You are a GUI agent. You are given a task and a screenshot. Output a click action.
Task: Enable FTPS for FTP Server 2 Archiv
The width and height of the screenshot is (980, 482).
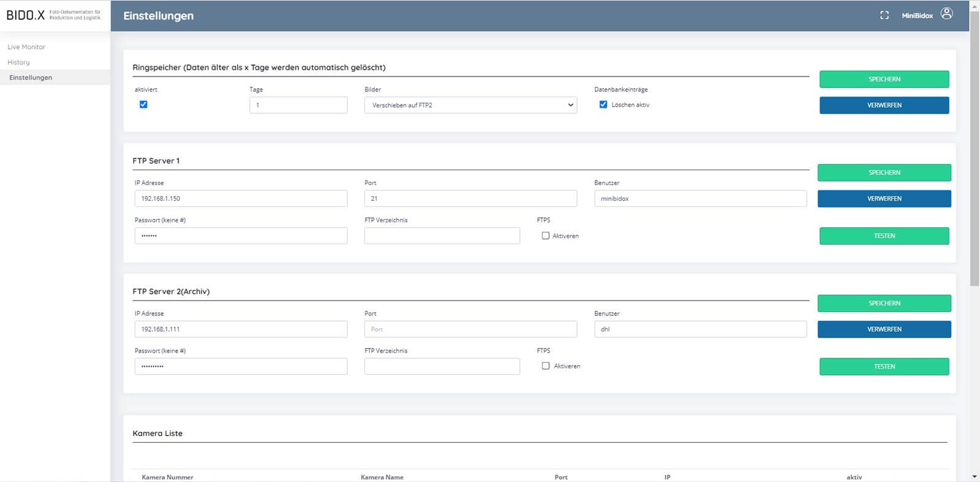click(x=546, y=366)
